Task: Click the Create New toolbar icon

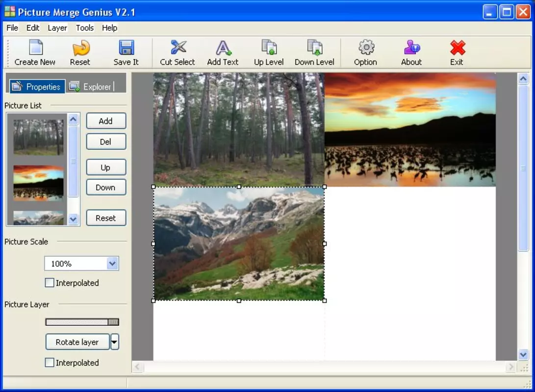Action: [35, 48]
